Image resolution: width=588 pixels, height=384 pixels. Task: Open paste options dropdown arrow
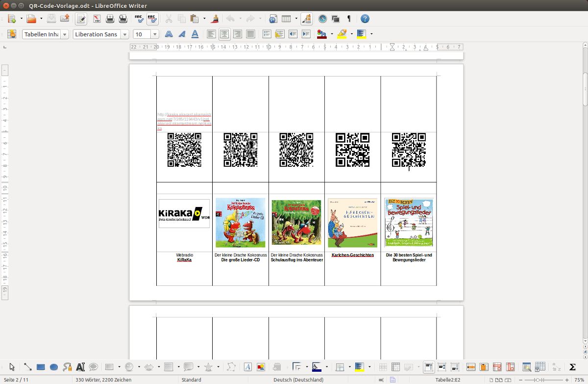204,19
